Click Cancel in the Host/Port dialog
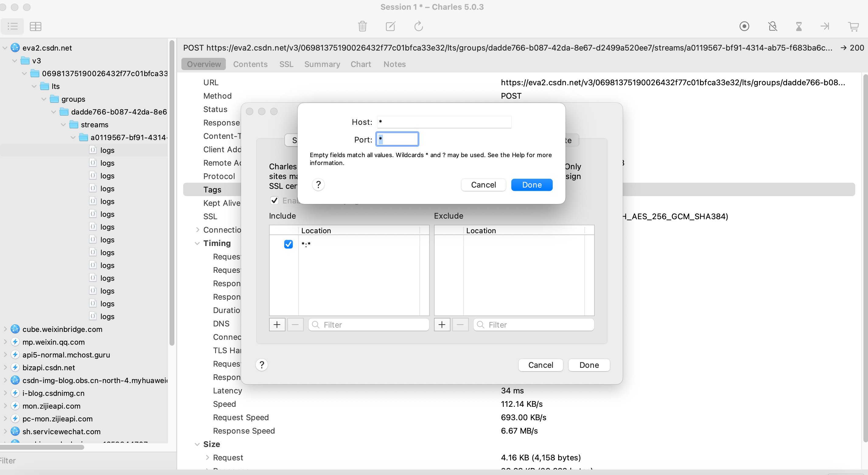Image resolution: width=868 pixels, height=475 pixels. pyautogui.click(x=483, y=185)
